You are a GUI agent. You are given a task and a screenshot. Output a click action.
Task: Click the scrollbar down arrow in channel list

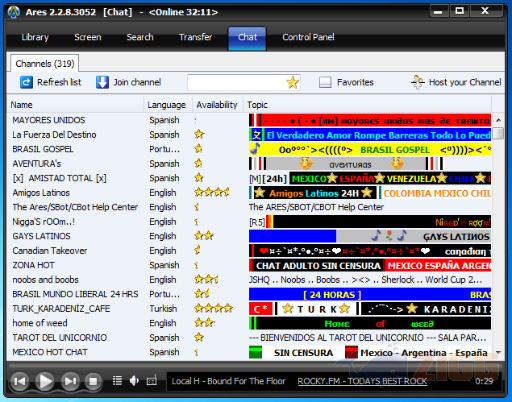click(x=498, y=352)
